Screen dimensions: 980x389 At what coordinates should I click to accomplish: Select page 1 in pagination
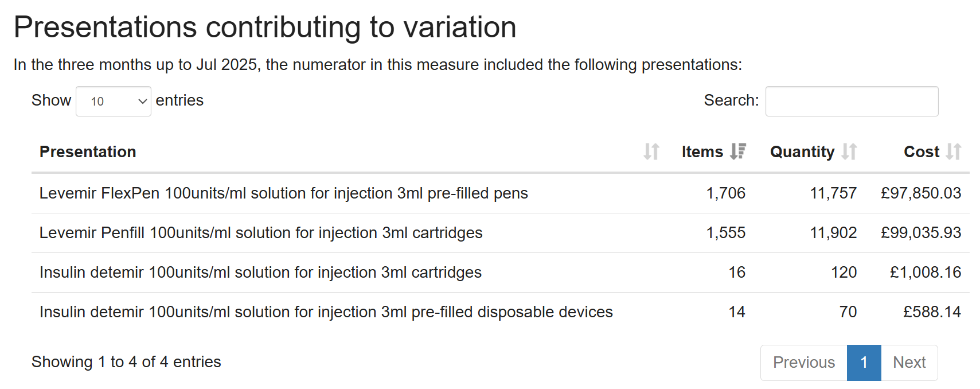(x=863, y=363)
